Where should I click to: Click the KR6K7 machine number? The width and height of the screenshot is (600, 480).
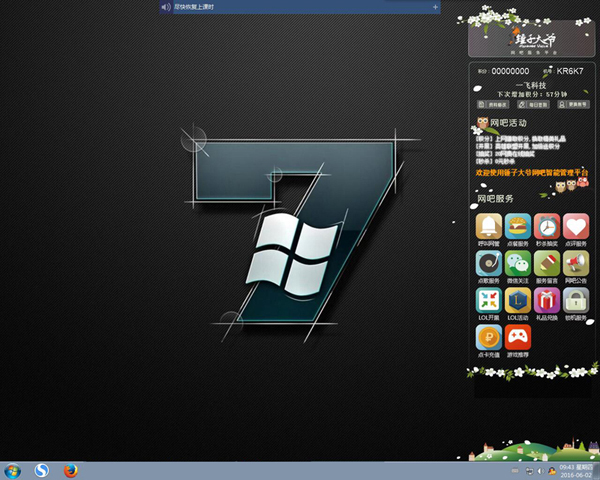570,71
